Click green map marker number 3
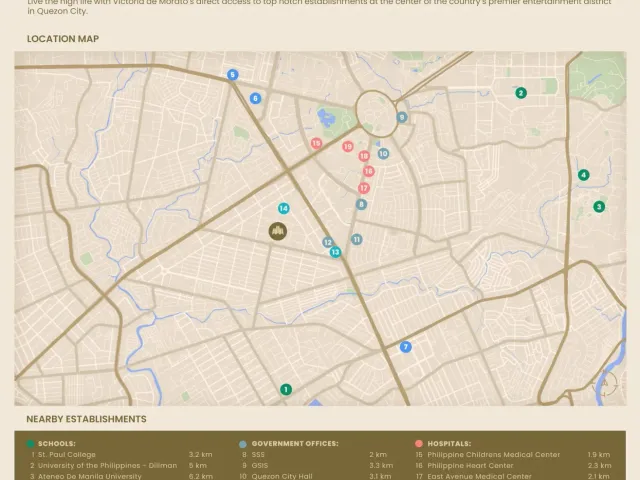 coord(599,207)
